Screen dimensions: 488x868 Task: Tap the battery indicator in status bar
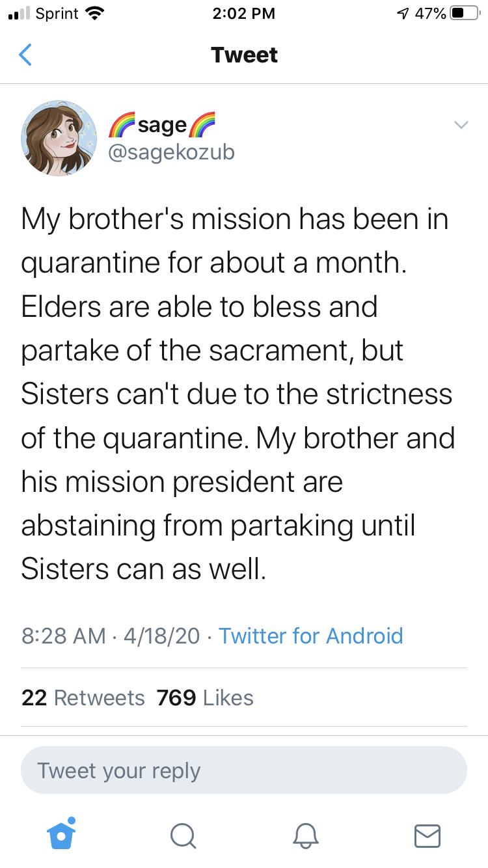pos(465,14)
